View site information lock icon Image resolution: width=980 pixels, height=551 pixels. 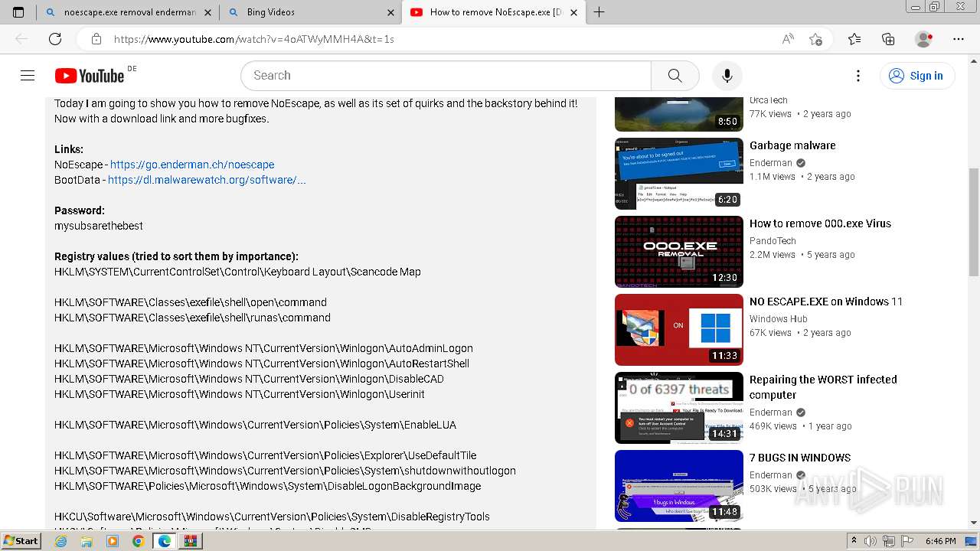96,39
